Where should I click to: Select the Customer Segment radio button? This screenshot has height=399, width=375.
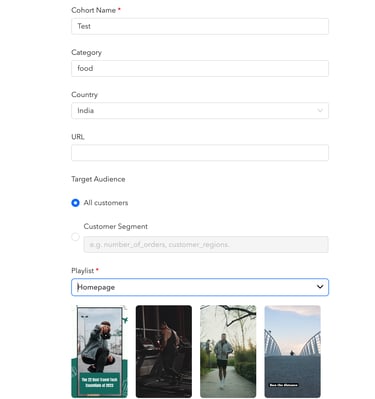click(x=75, y=237)
